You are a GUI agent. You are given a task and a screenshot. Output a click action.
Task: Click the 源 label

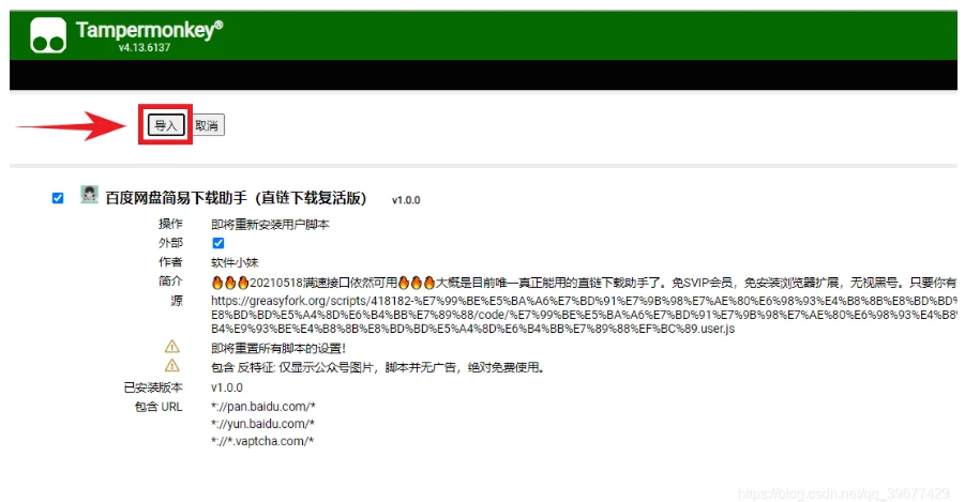(x=176, y=300)
